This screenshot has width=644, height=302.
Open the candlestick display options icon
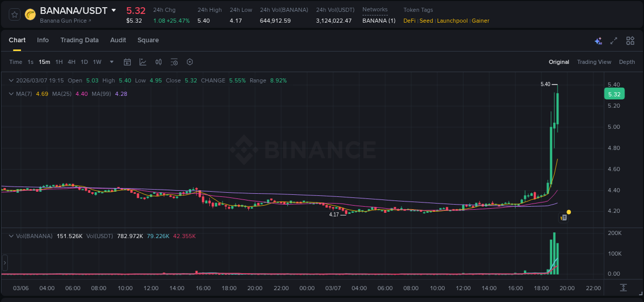(x=158, y=61)
